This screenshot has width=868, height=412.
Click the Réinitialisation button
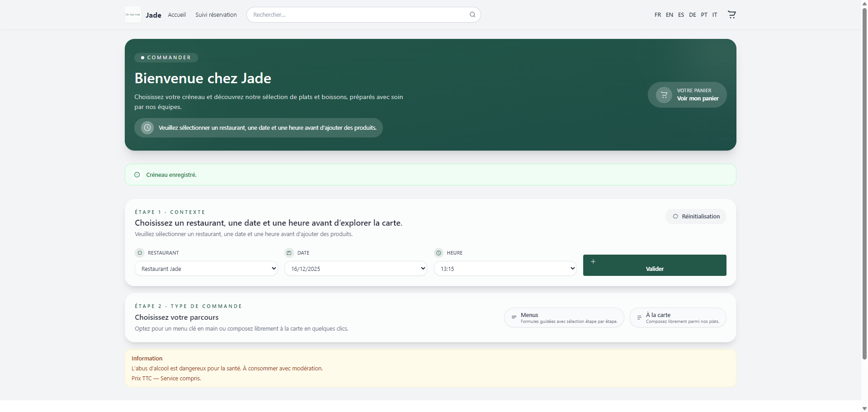[x=696, y=216]
